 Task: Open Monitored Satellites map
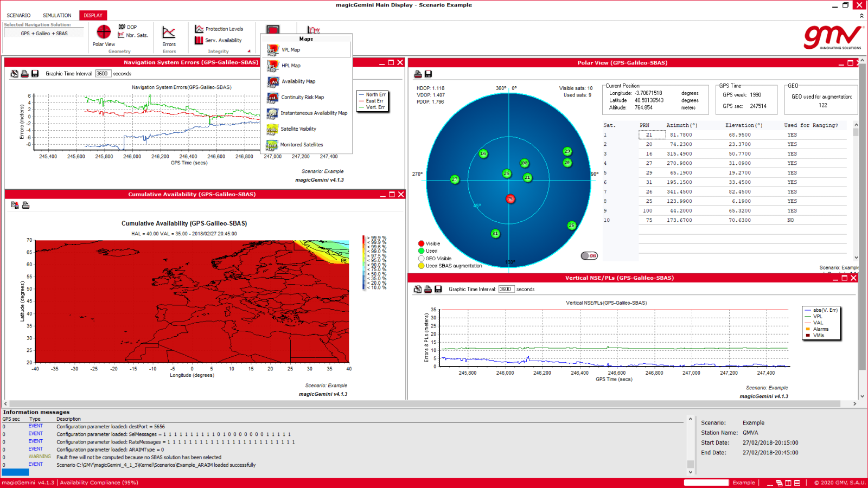click(307, 144)
